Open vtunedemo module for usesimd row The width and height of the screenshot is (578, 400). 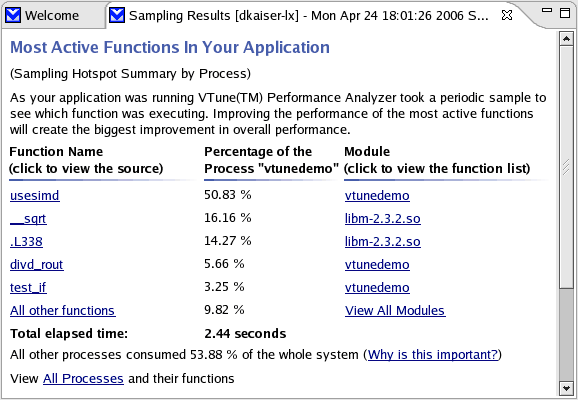pyautogui.click(x=377, y=195)
